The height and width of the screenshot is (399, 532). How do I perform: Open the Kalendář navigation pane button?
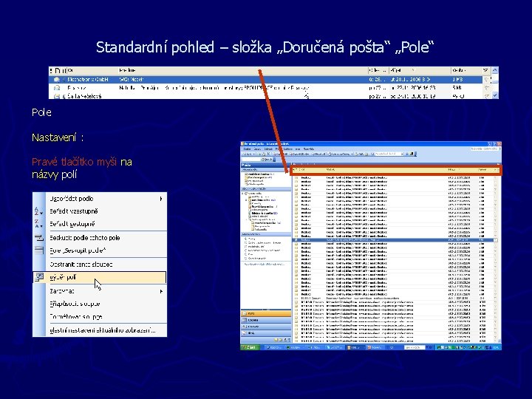[x=266, y=320]
